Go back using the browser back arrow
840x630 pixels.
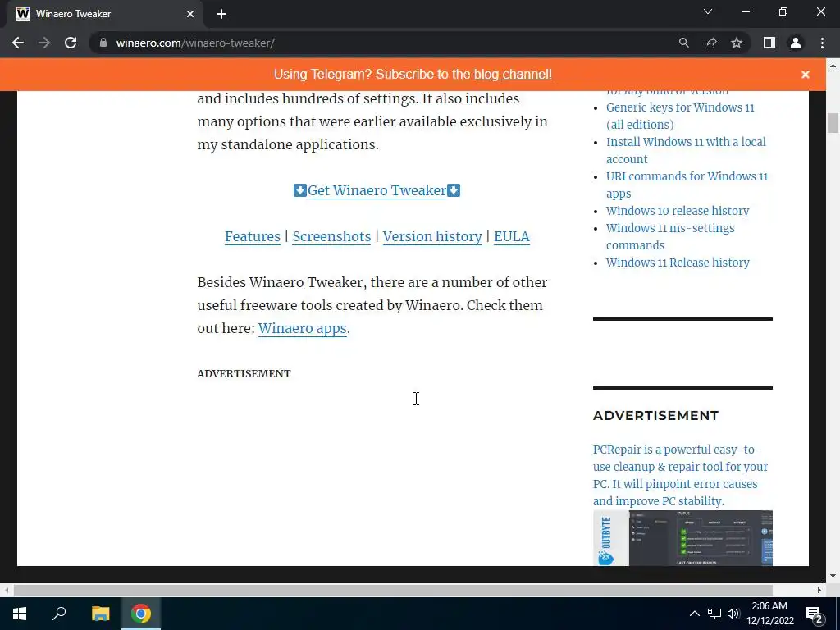pyautogui.click(x=18, y=43)
